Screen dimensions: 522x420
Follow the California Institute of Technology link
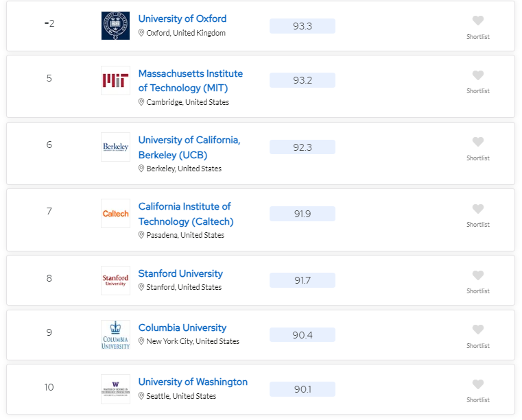pos(186,214)
